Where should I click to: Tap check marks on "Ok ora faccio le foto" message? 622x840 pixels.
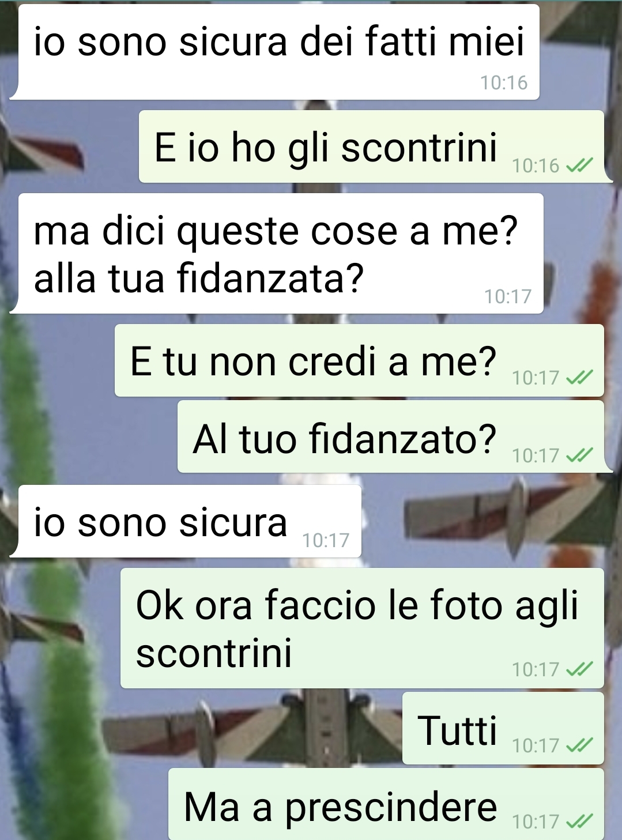click(x=579, y=669)
